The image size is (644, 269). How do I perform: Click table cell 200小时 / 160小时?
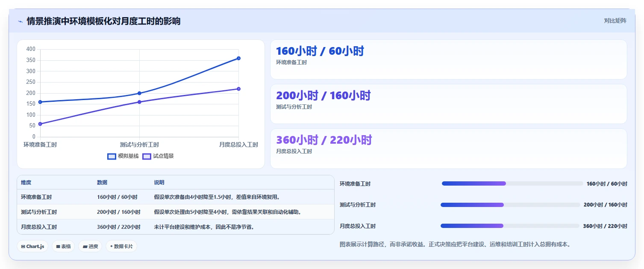(119, 212)
